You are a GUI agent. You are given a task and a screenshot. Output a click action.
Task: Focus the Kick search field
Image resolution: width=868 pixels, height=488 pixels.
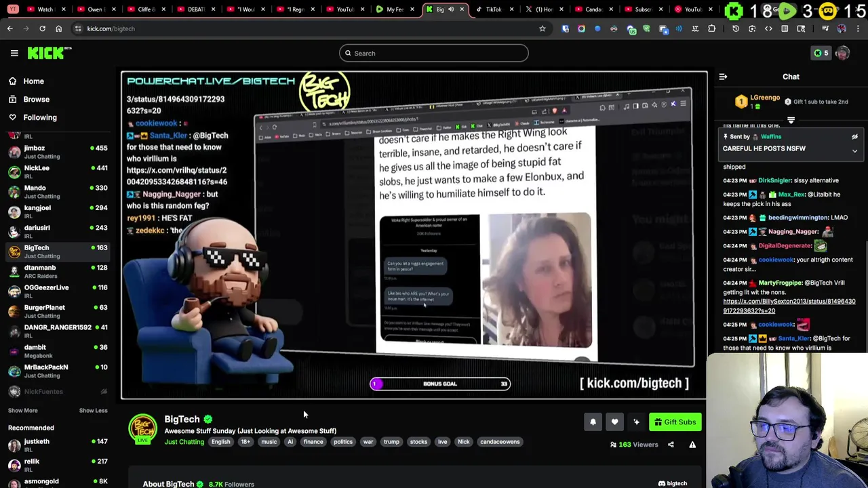click(x=434, y=53)
